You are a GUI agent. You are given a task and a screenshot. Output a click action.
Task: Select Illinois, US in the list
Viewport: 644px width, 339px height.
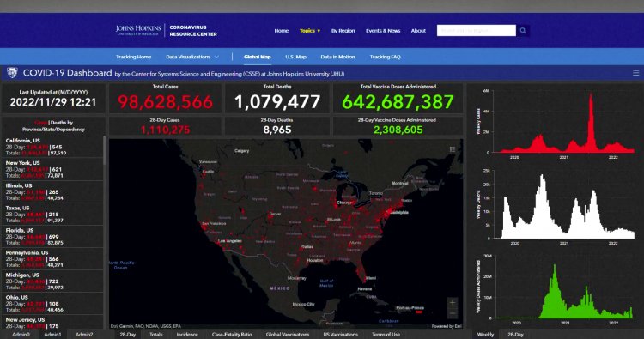[52, 191]
